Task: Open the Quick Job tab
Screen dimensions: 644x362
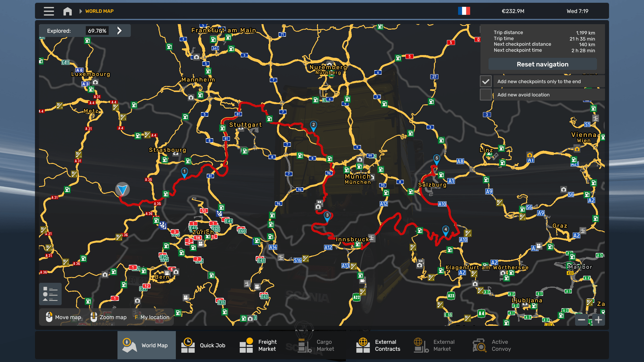Action: [204, 345]
